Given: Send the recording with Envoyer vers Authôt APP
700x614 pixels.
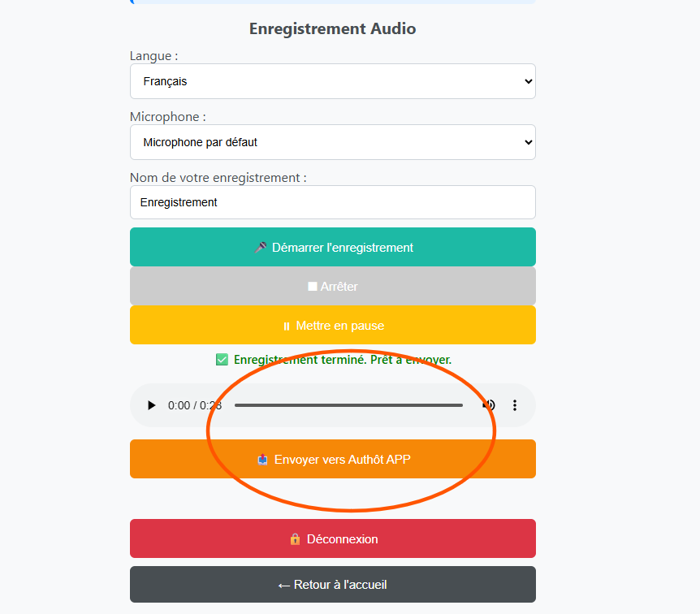Looking at the screenshot, I should coord(333,459).
